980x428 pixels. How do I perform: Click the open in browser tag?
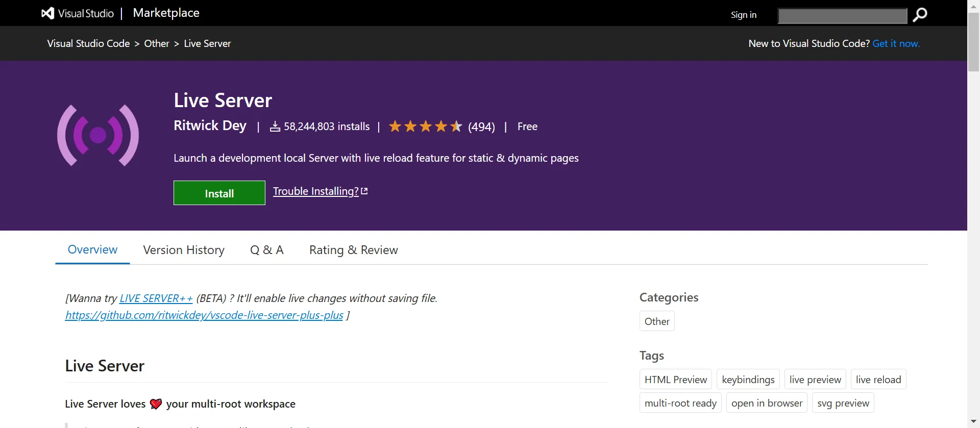coord(767,403)
